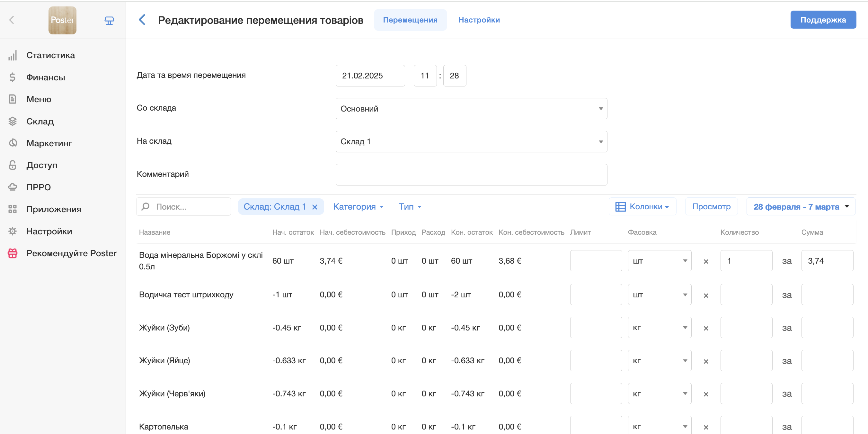Click the Расход column header
Screen dimensions: 868x434
pyautogui.click(x=433, y=232)
